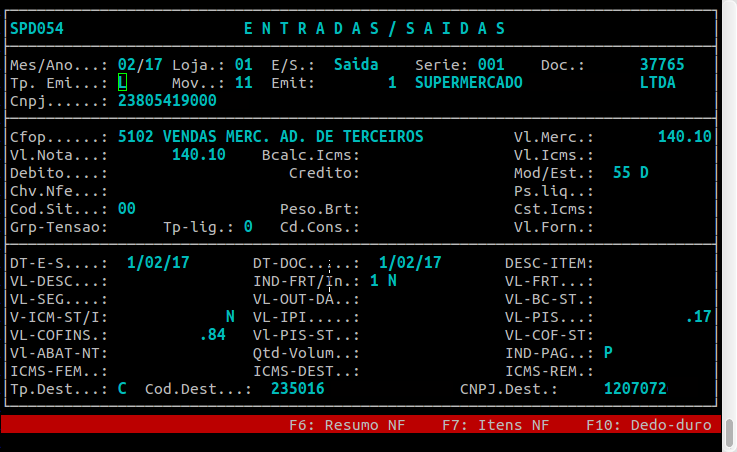This screenshot has width=737, height=452.
Task: Select Cfop 5102 Vendas Merc. entry
Action: point(270,137)
